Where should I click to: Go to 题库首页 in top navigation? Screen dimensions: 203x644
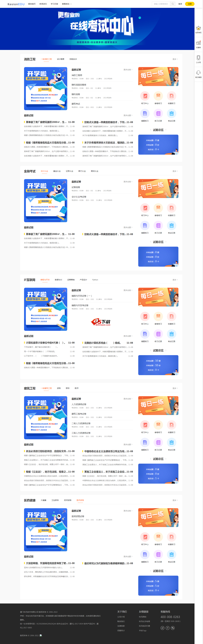pos(32,4)
